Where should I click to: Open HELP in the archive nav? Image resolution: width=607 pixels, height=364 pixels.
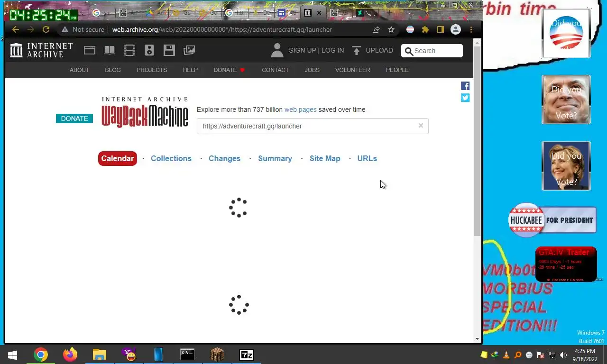(x=190, y=70)
